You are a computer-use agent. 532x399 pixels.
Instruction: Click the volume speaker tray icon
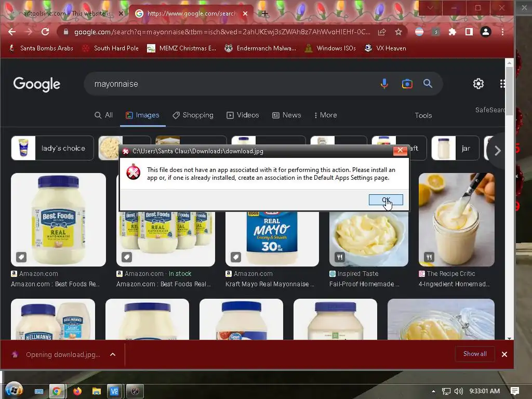pos(458,391)
